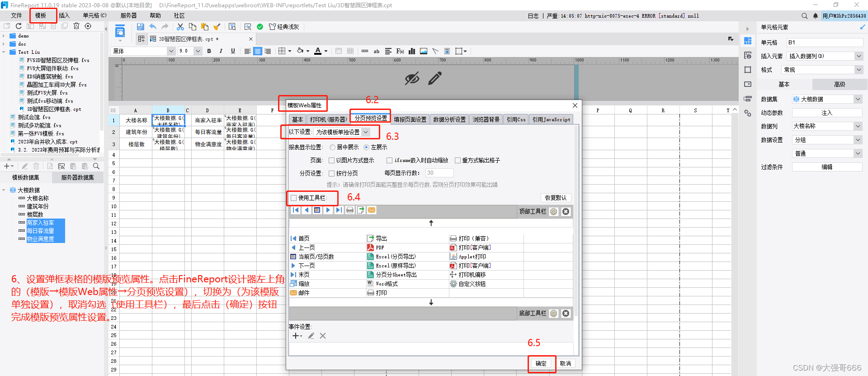The image size is (868, 376).
Task: Toggle Bold formatting button
Action: [209, 51]
